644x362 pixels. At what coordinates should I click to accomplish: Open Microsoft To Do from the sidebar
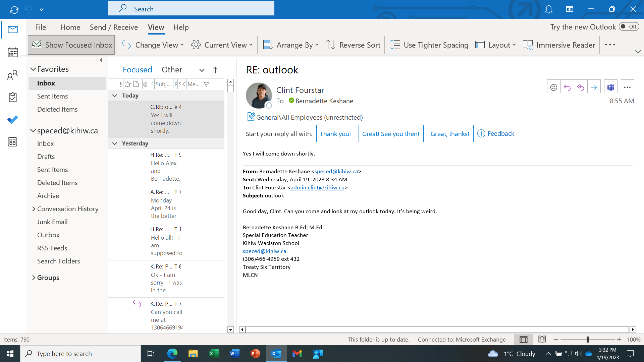pos(12,120)
